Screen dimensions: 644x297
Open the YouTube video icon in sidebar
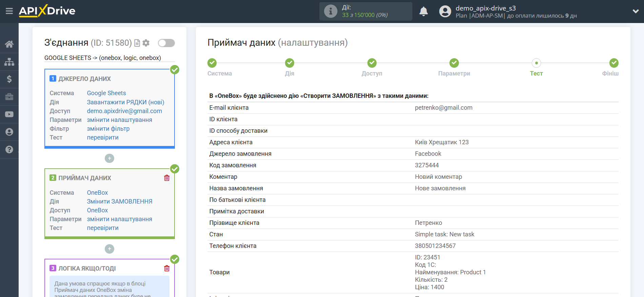pyautogui.click(x=9, y=114)
